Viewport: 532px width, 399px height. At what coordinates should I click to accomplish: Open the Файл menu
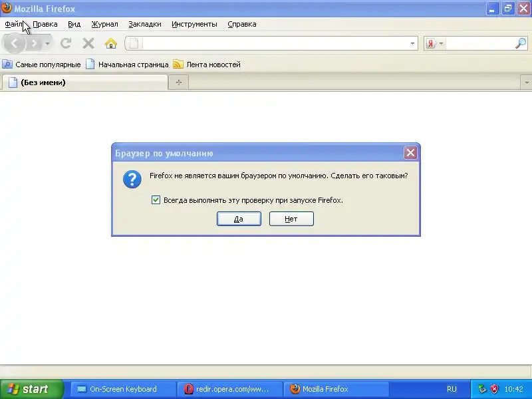(x=13, y=24)
